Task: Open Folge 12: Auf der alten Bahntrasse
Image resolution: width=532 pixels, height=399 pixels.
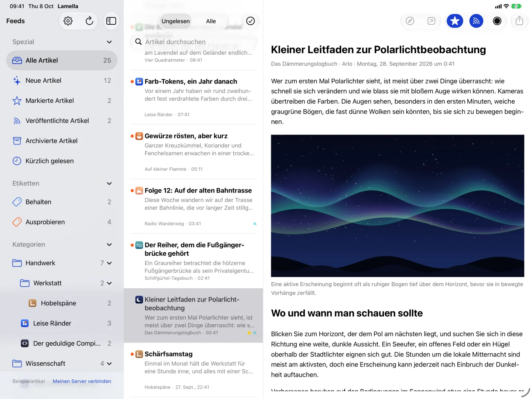Action: pyautogui.click(x=193, y=207)
